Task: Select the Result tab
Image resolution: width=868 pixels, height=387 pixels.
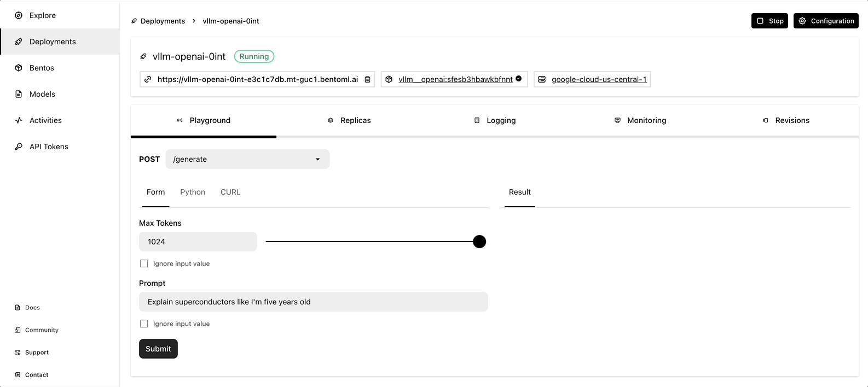Action: click(520, 192)
